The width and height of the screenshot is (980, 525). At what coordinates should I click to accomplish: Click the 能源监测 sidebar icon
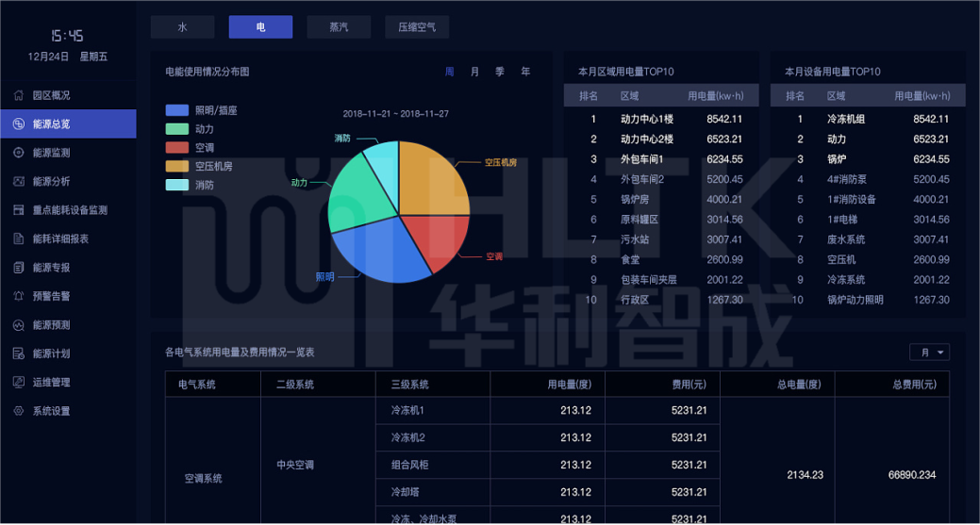19,153
